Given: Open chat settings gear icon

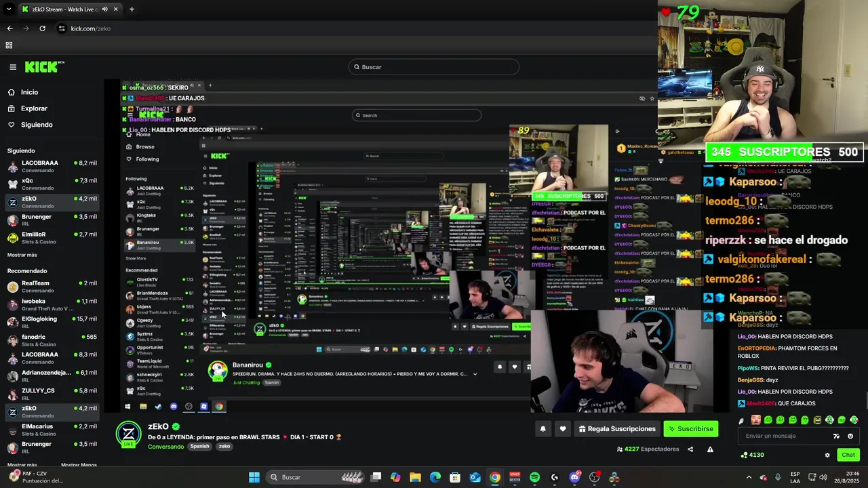Looking at the screenshot, I should tap(827, 455).
